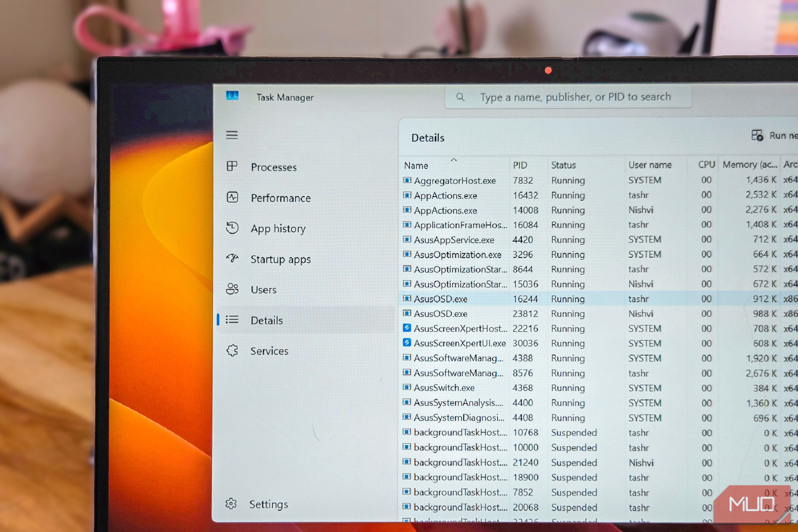The image size is (798, 532).
Task: Click the Task Manager app icon
Action: [x=232, y=96]
